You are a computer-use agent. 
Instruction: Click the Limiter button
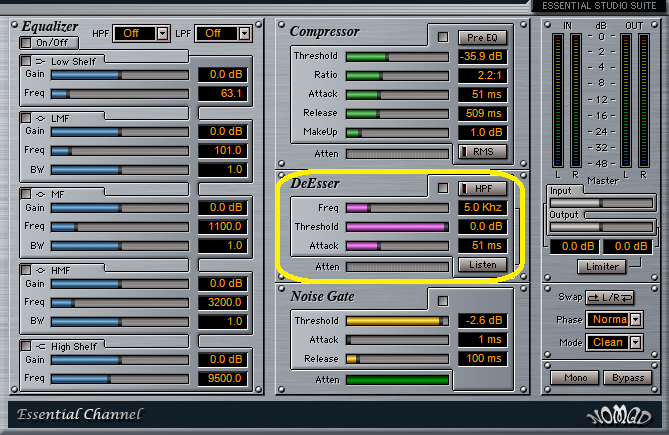point(602,267)
